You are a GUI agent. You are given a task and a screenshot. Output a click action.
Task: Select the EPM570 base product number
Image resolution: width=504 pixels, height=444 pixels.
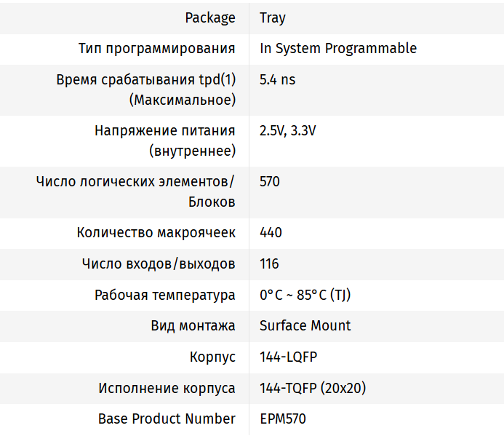coord(283,419)
